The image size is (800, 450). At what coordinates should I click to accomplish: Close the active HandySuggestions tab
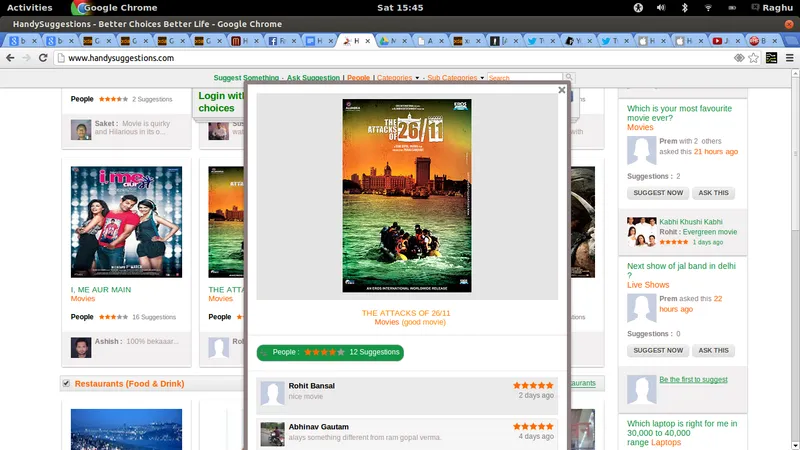click(367, 41)
